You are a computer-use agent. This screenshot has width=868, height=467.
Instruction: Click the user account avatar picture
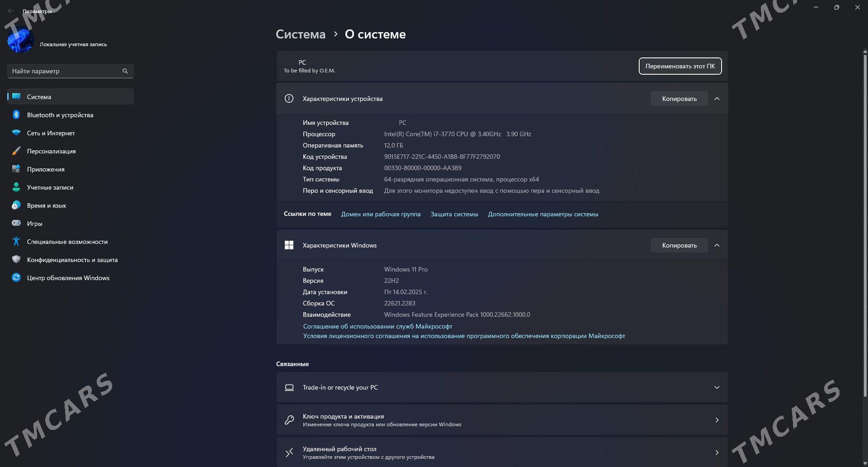pos(20,40)
